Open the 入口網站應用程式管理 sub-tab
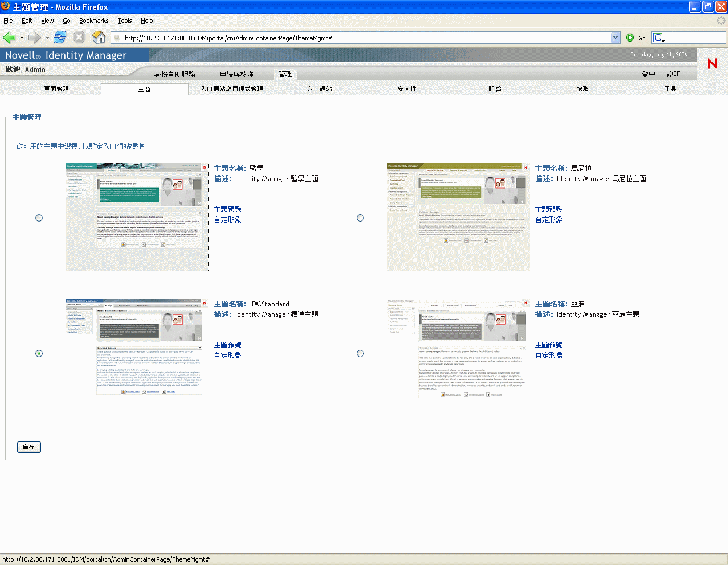 [x=232, y=89]
